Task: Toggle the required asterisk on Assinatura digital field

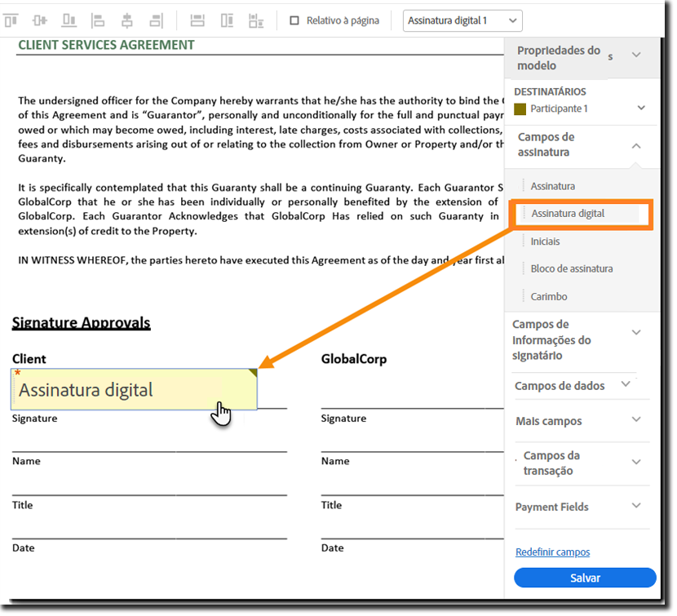Action: point(17,374)
